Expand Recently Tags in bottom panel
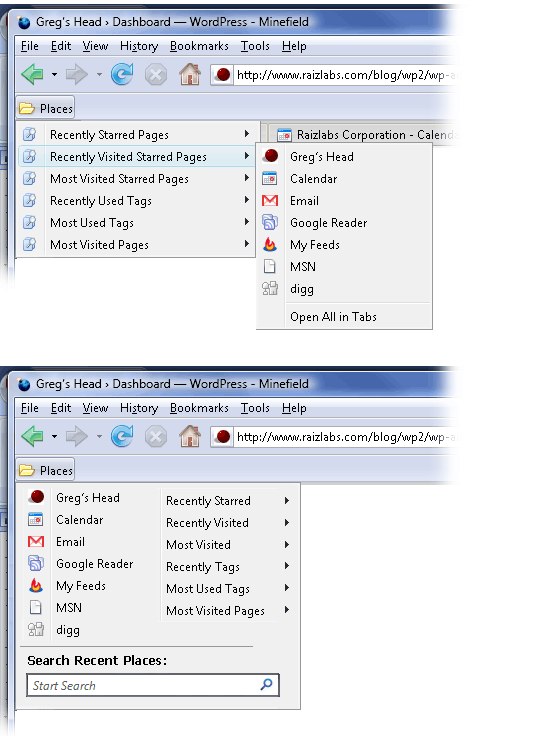Viewport: 546px width, 744px height. (287, 566)
